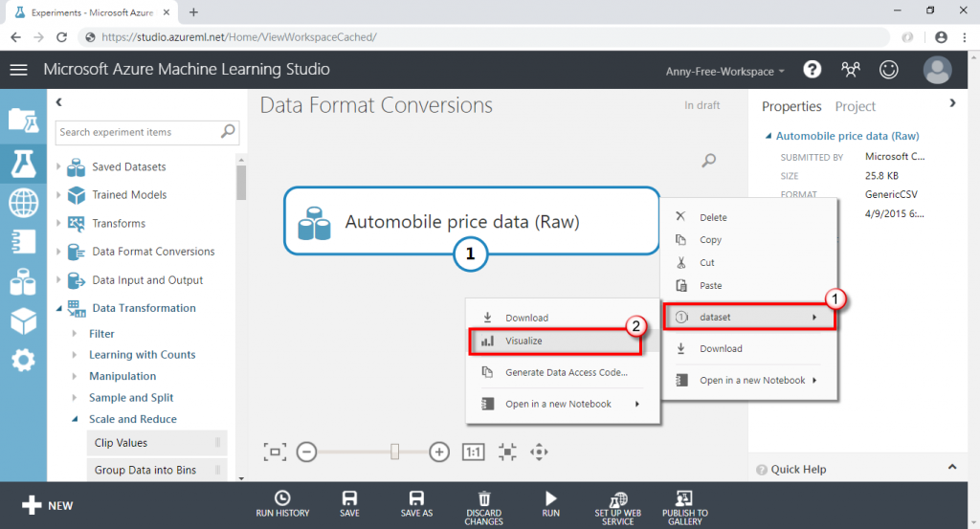Screen dimensions: 980x529
Task: Click the zoom out minus button
Action: [x=306, y=452]
